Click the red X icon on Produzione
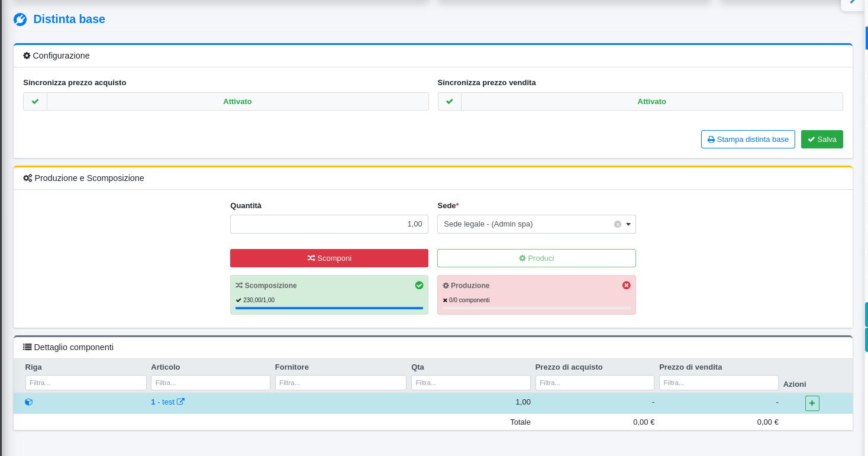 tap(626, 285)
